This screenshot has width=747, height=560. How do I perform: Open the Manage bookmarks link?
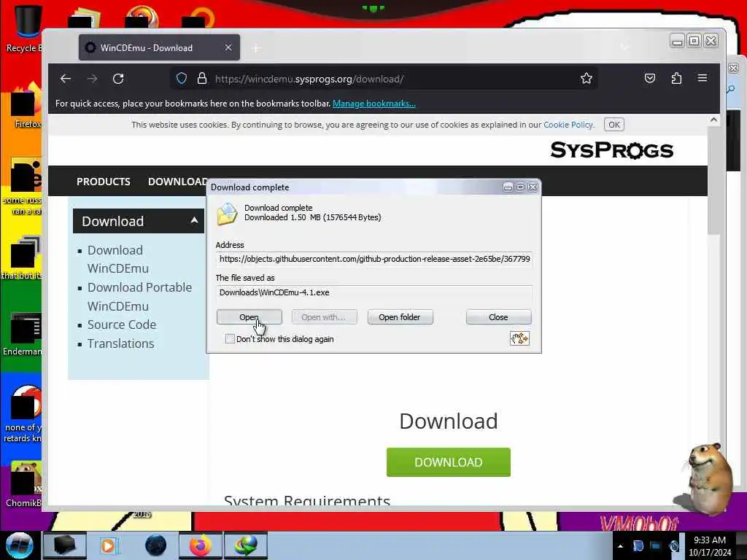[x=374, y=104]
